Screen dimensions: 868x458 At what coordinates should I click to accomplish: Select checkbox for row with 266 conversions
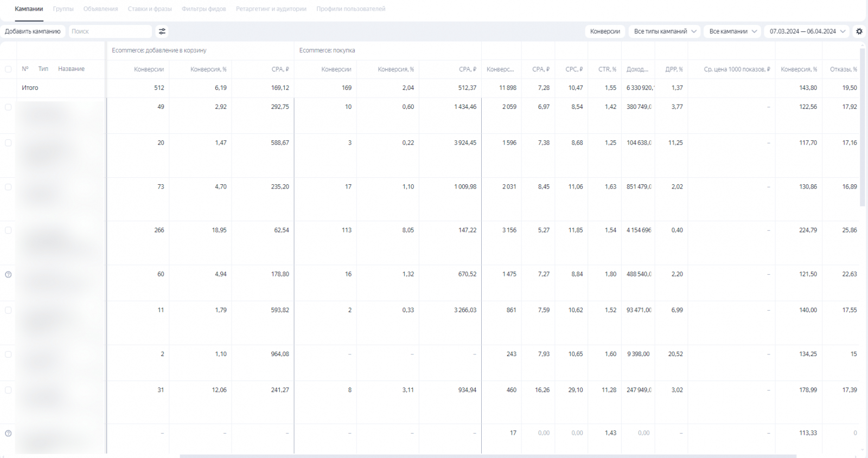coord(8,230)
